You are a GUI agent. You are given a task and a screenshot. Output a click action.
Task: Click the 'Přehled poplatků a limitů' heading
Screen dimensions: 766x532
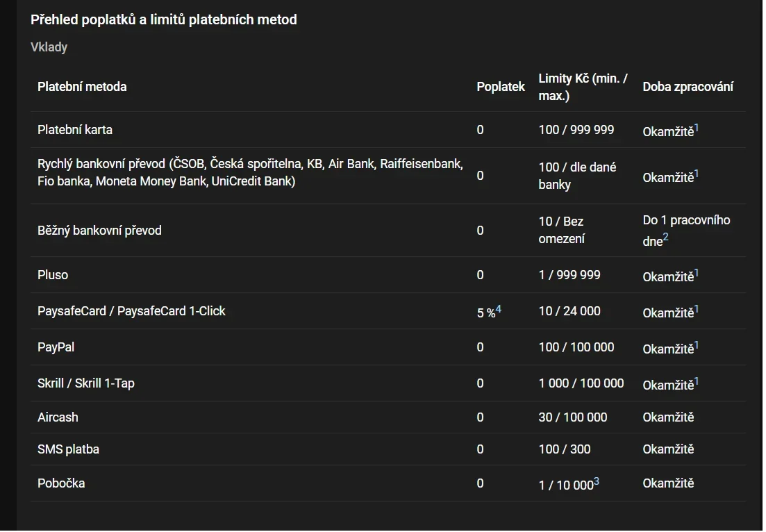click(163, 19)
